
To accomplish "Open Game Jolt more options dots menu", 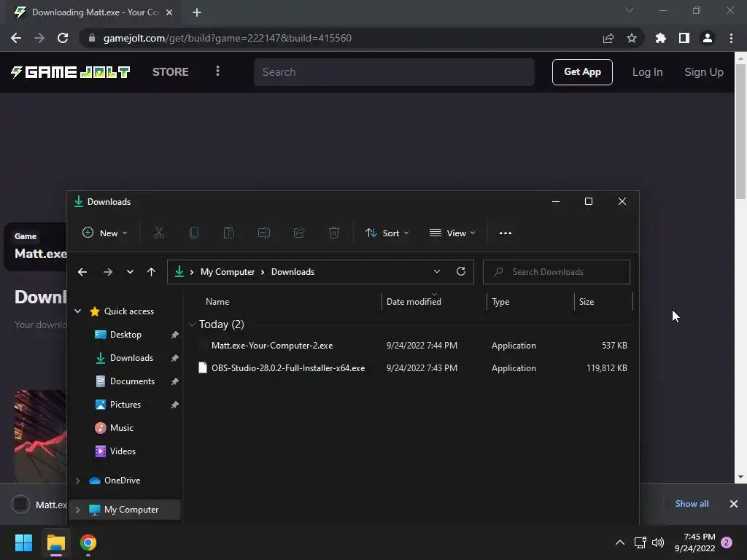I will (x=217, y=71).
